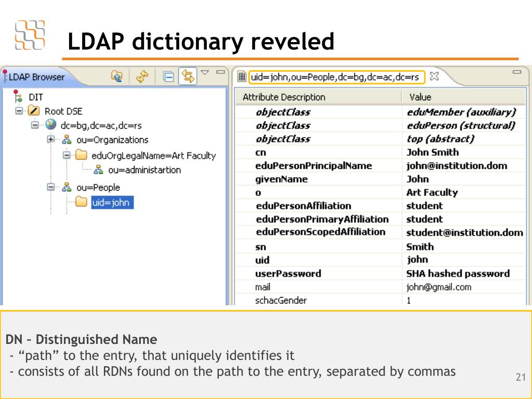
Task: Open the LDAP Browser view menu triangle
Action: [205, 72]
